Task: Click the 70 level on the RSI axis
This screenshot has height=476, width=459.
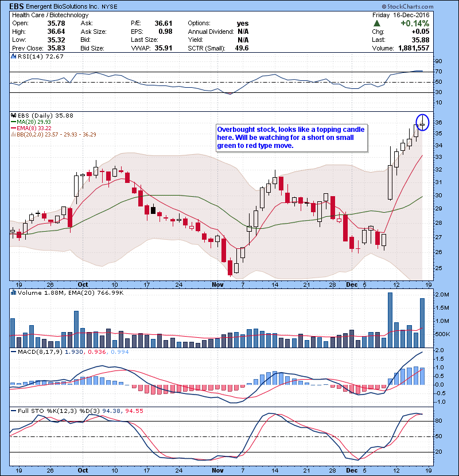Action: pyautogui.click(x=439, y=72)
